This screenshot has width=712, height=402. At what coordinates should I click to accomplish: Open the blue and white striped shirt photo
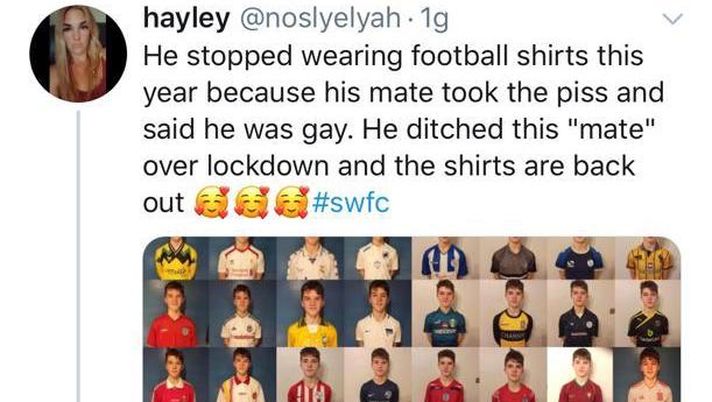pos(445,258)
